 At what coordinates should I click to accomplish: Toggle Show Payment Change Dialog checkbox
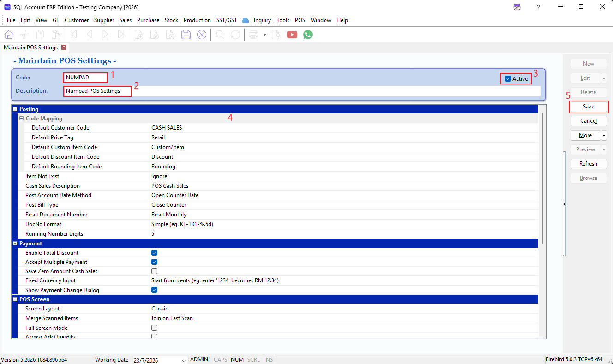[x=155, y=290]
